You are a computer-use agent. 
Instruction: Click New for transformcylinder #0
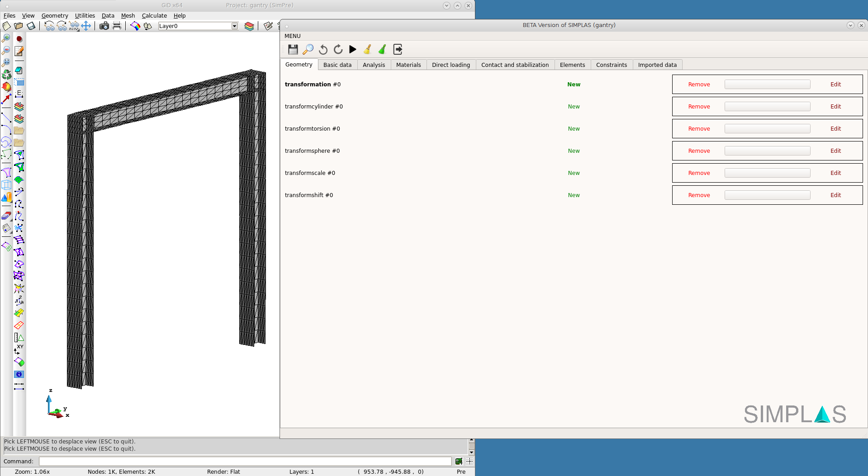tap(574, 107)
